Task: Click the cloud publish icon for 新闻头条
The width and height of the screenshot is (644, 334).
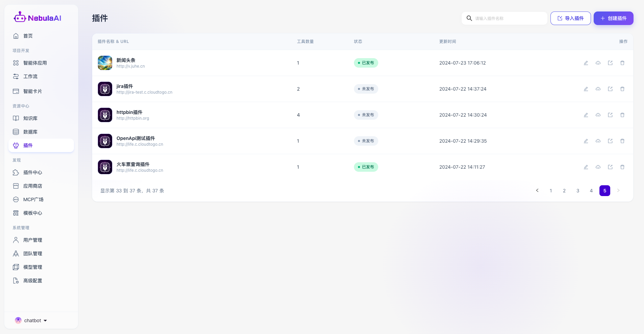Action: coord(598,63)
